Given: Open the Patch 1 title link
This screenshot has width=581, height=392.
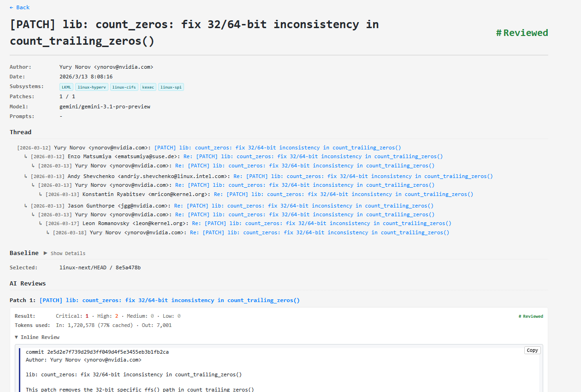Looking at the screenshot, I should pos(169,300).
